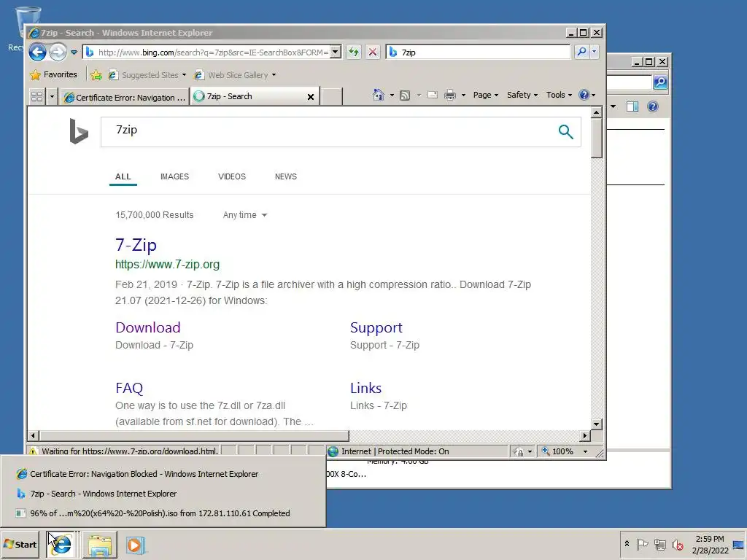The width and height of the screenshot is (747, 560).
Task: Click the horizontal scrollbar thumb
Action: pyautogui.click(x=194, y=435)
